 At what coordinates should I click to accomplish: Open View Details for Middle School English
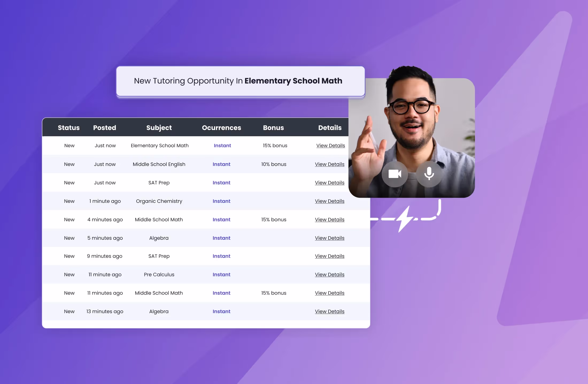pyautogui.click(x=330, y=164)
